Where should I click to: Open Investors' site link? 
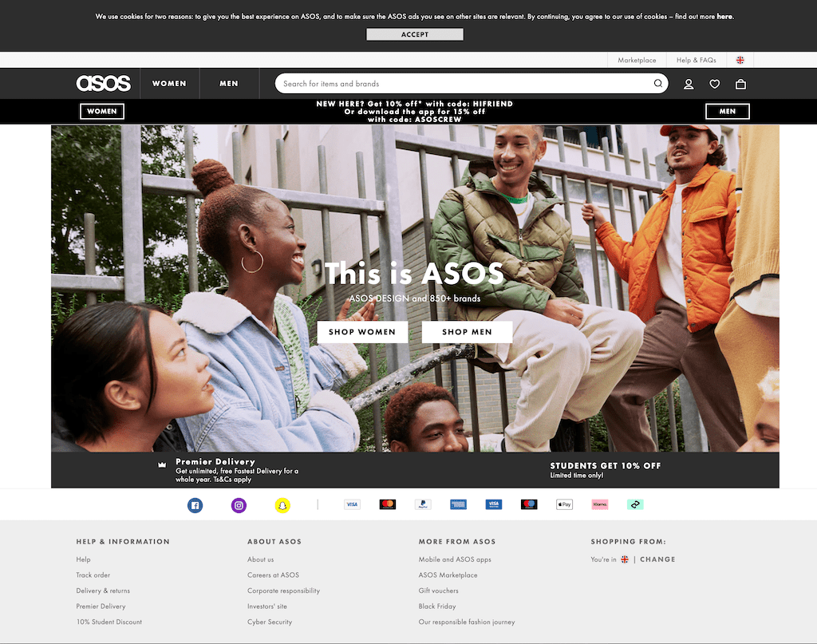[267, 606]
